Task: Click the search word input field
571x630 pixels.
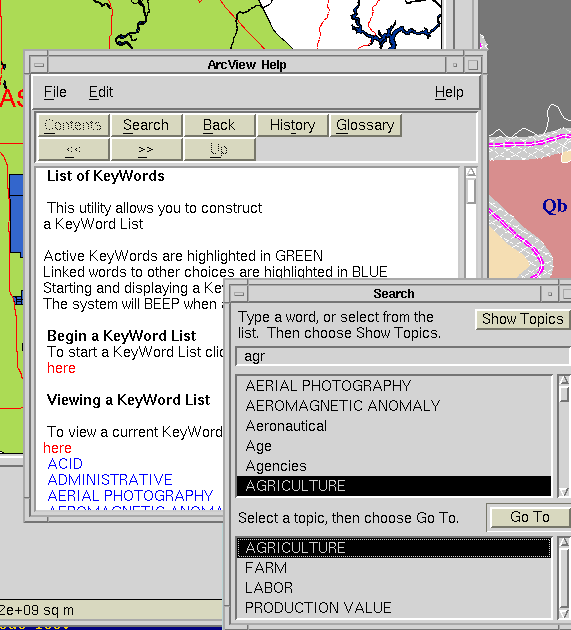Action: pos(403,356)
